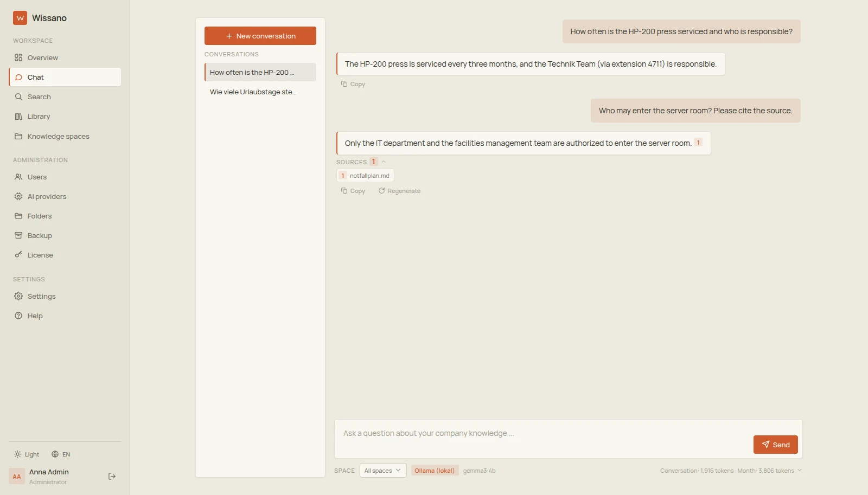Image resolution: width=868 pixels, height=495 pixels.
Task: Regenerate the server room answer
Action: click(399, 191)
